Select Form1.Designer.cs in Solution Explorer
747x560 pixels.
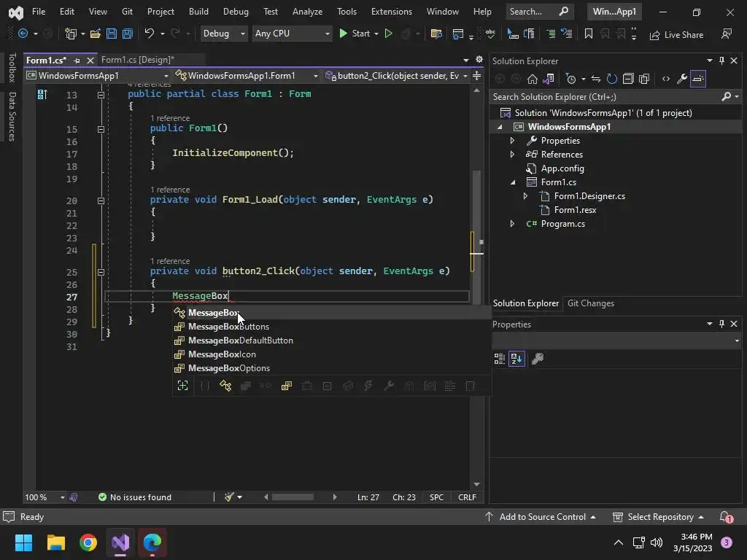(x=589, y=196)
